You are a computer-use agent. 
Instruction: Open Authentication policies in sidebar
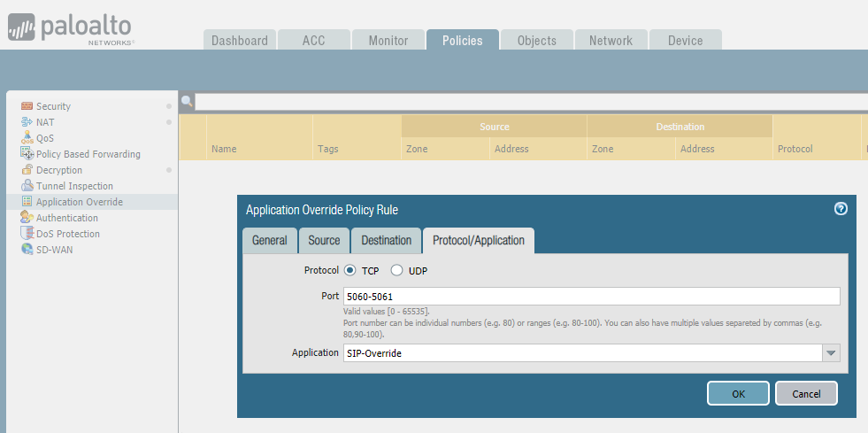click(x=67, y=218)
